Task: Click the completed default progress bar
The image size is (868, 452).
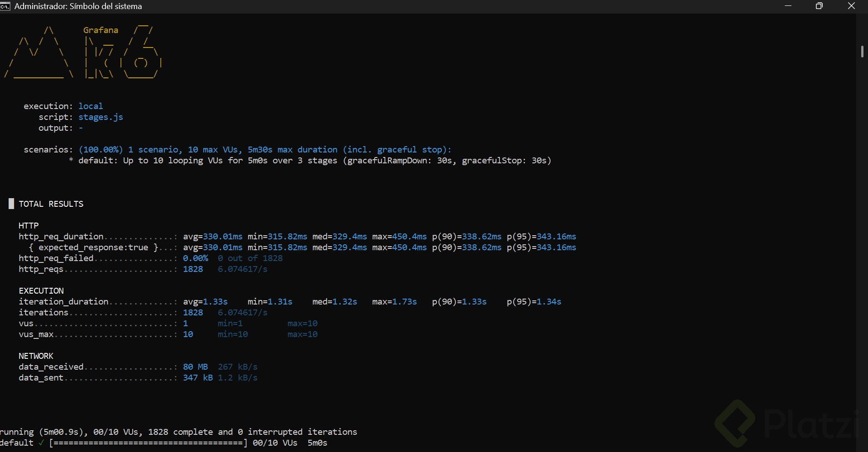Action: 148,443
